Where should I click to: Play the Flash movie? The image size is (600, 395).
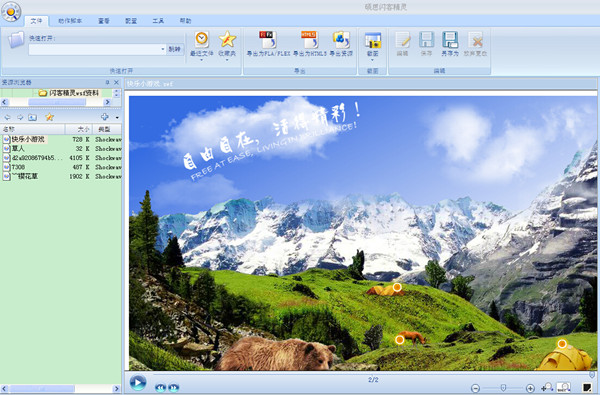pyautogui.click(x=138, y=382)
